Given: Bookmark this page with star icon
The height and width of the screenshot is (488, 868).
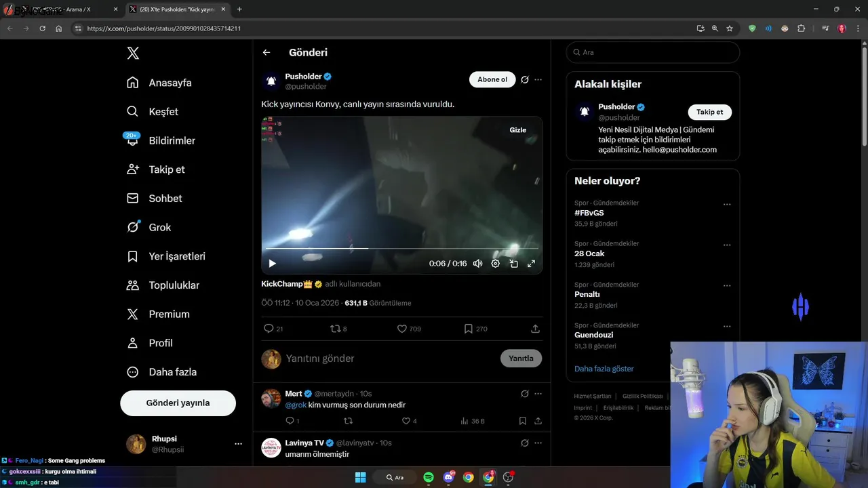Looking at the screenshot, I should coord(730,28).
